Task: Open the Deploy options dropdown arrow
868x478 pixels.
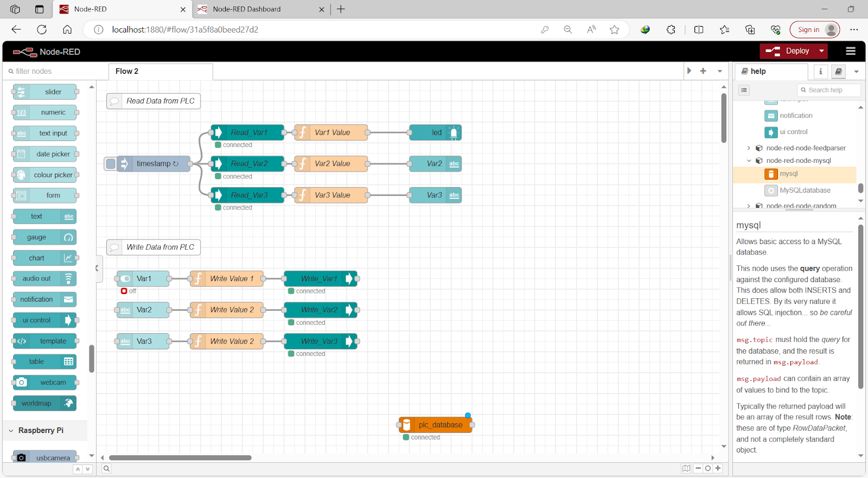Action: click(x=822, y=51)
